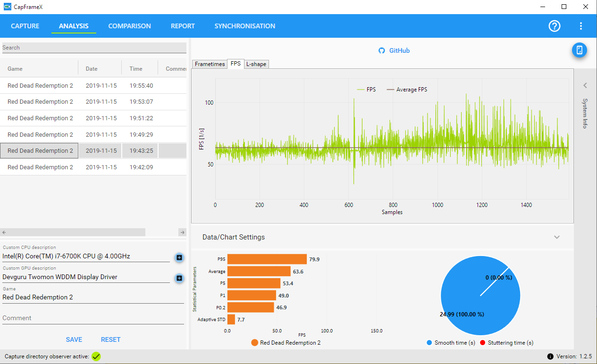Click the Stuttering time legend swatch
Screen dimensions: 597x364
[x=483, y=343]
